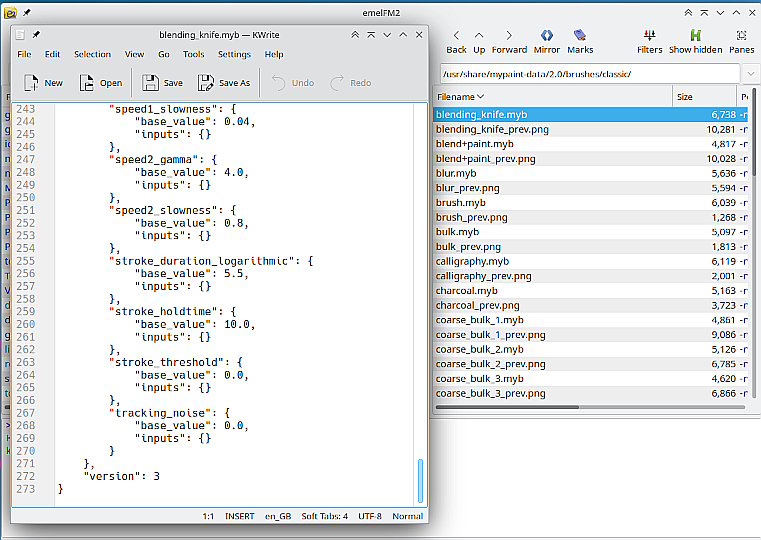Open the Tools menu
Image resolution: width=761 pixels, height=540 pixels.
(x=193, y=54)
